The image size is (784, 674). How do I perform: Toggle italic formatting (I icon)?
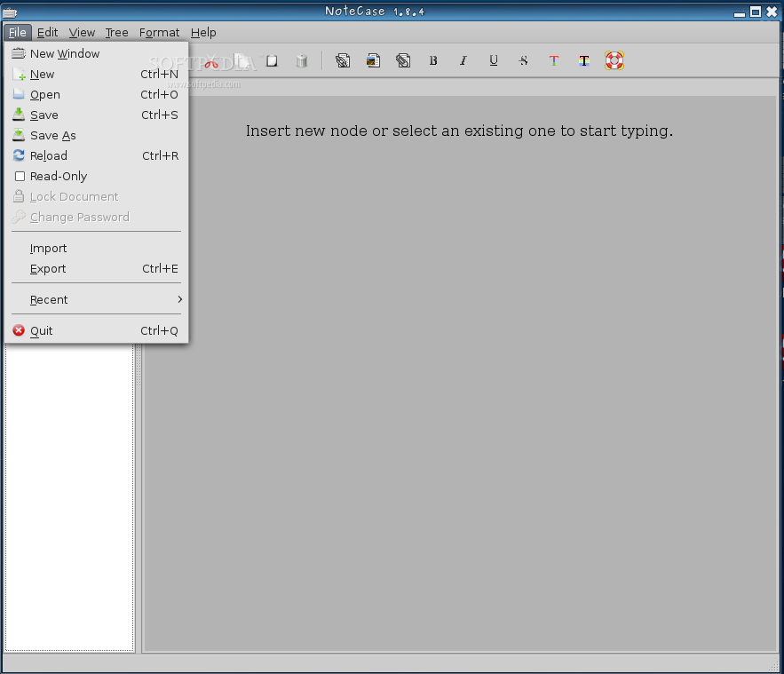(x=463, y=61)
